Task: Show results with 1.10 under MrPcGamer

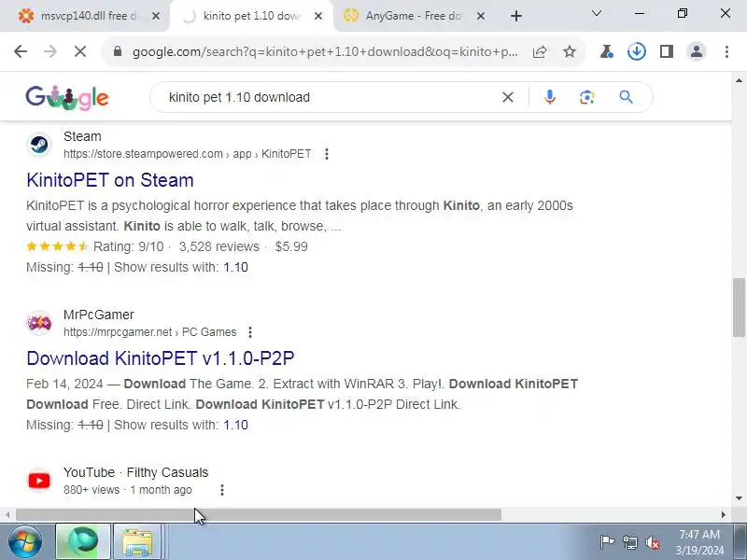Action: coord(236,425)
